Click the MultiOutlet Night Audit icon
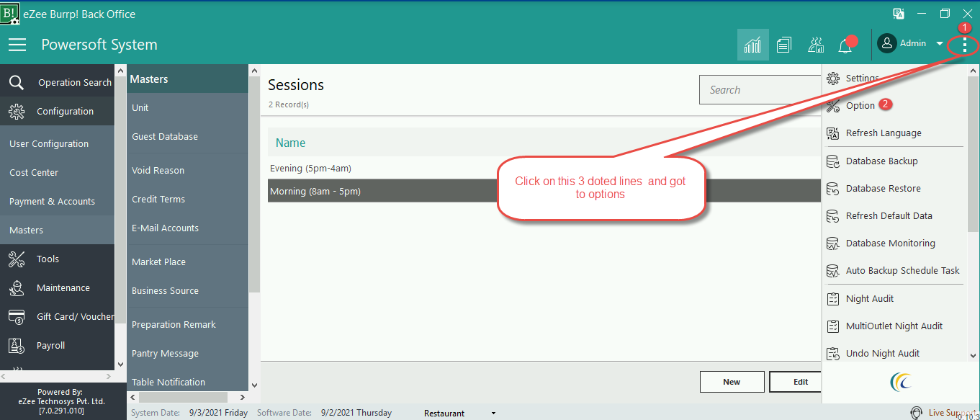This screenshot has height=420, width=980. tap(833, 326)
